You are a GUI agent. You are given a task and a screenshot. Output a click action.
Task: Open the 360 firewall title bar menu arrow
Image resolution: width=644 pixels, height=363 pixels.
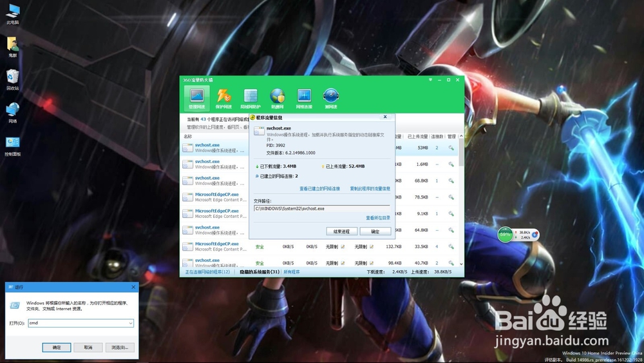point(430,80)
